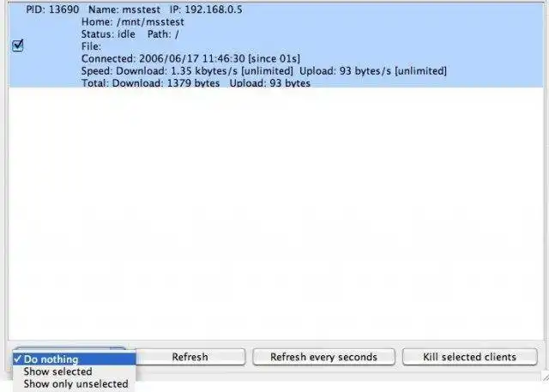The width and height of the screenshot is (549, 392).
Task: Click the window resize grip corner icon
Action: pyautogui.click(x=545, y=377)
